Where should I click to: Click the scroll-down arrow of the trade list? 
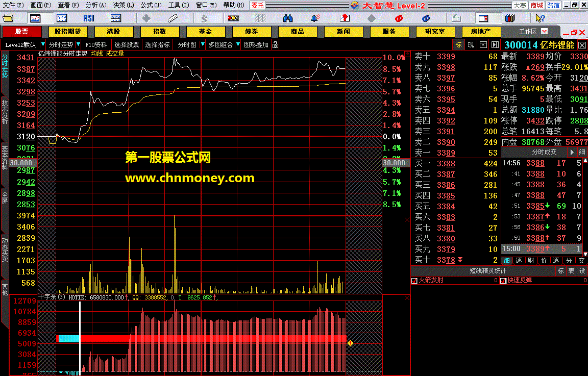point(585,254)
